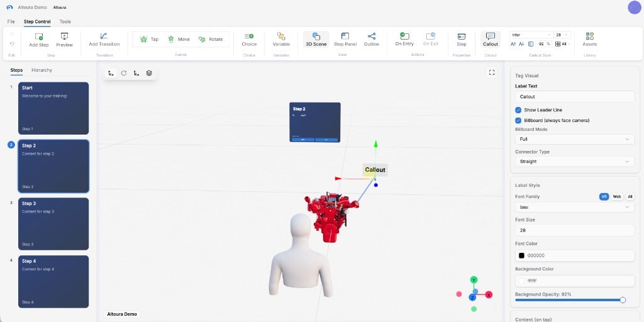Click the Altoura Demo title text
The width and height of the screenshot is (644, 322).
[33, 8]
